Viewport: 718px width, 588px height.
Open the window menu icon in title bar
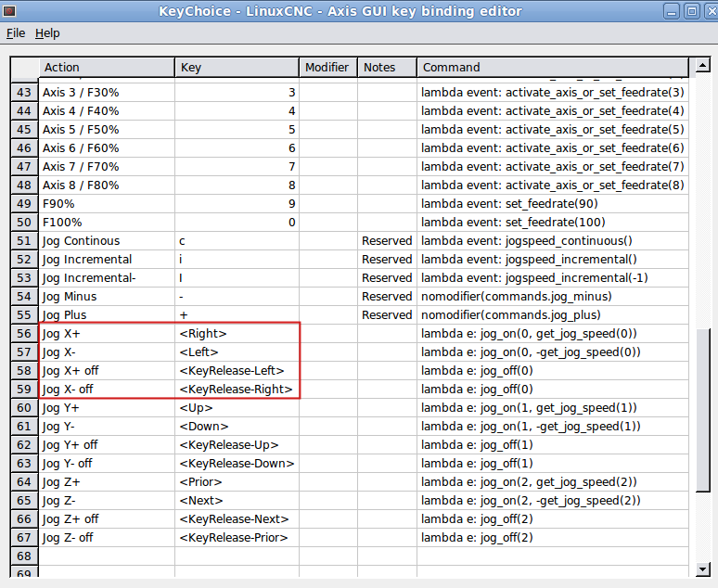(x=10, y=11)
